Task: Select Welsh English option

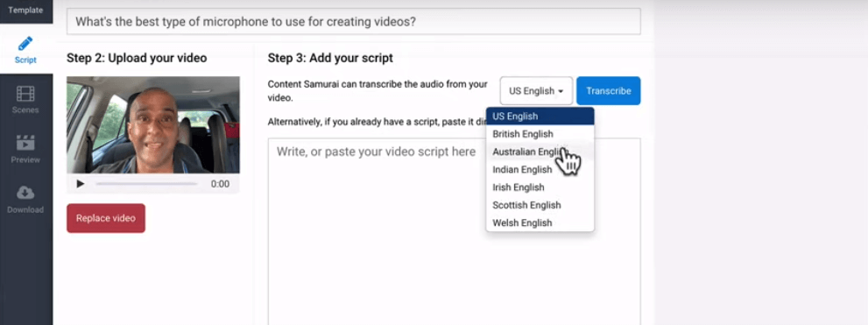Action: coord(540,223)
